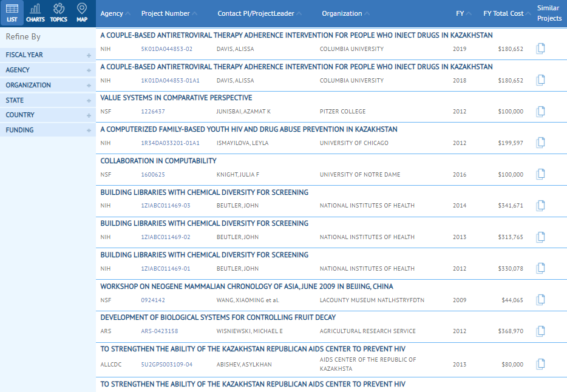This screenshot has height=392, width=567.
Task: Show similar projects for project 0924142
Action: point(540,300)
